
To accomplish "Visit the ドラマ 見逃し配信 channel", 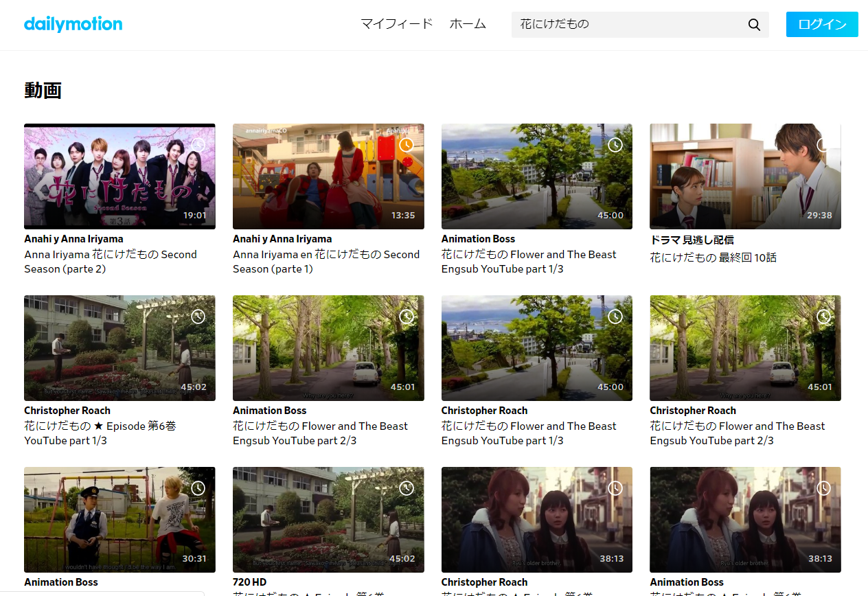I will [692, 240].
